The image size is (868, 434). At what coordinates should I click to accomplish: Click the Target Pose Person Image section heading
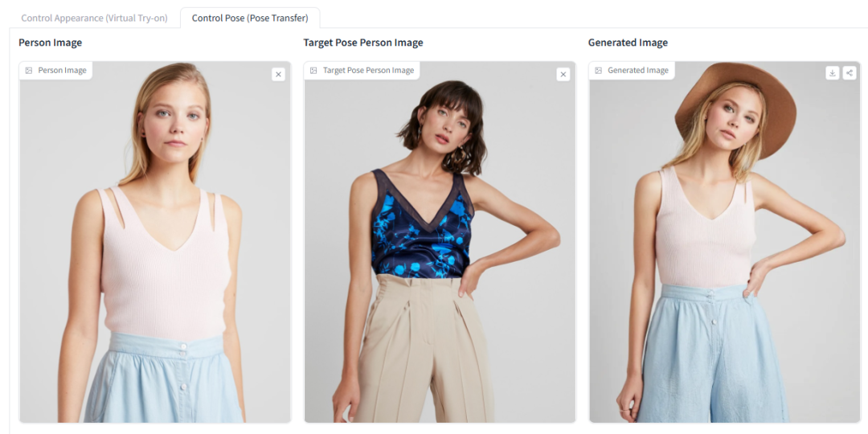tap(363, 43)
